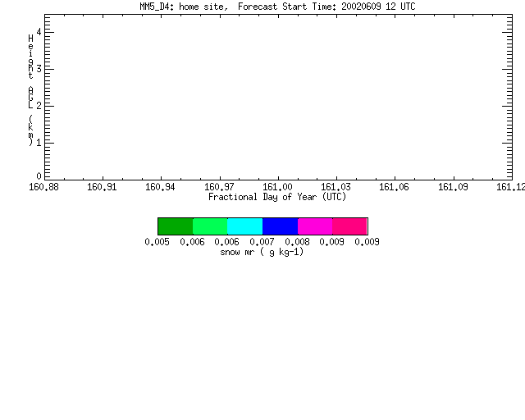Viewport: 525px width, 420px height.
Task: Click the y-axis tick label 4
Action: [39, 32]
